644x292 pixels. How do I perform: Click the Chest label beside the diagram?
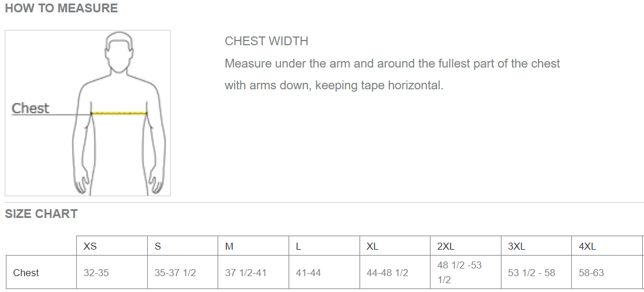[30, 108]
